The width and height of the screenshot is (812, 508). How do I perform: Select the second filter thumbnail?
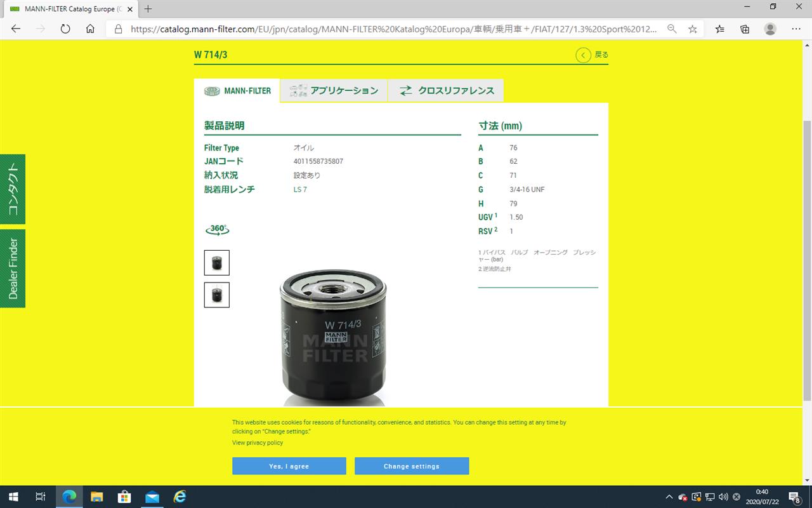(x=217, y=295)
